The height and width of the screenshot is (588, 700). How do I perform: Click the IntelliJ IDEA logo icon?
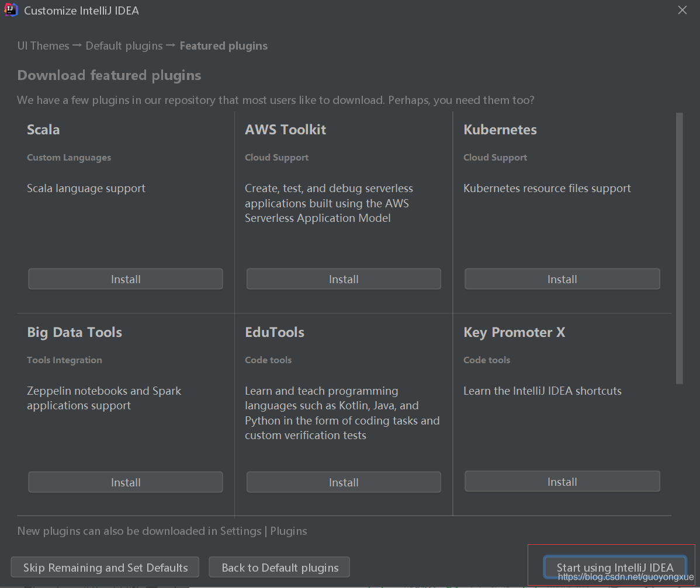point(11,10)
